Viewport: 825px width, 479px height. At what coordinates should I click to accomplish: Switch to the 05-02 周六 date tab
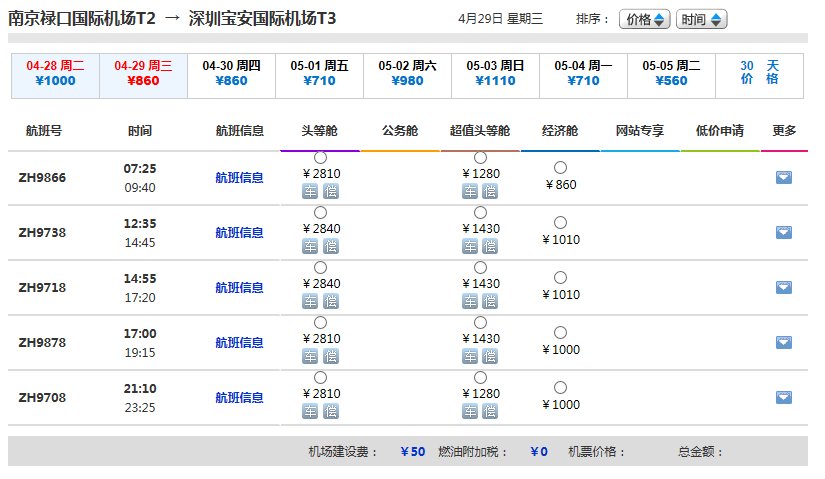(407, 76)
